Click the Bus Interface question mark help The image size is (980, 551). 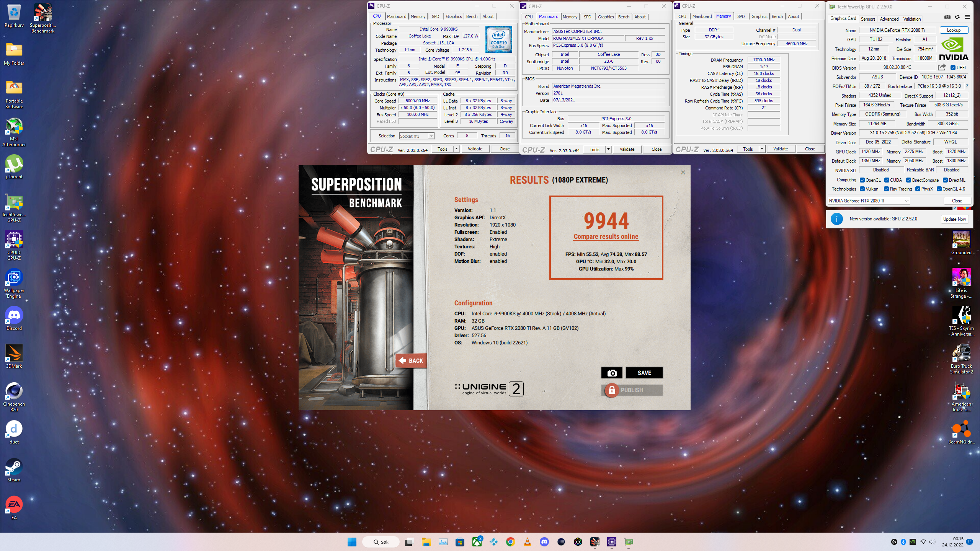point(967,86)
